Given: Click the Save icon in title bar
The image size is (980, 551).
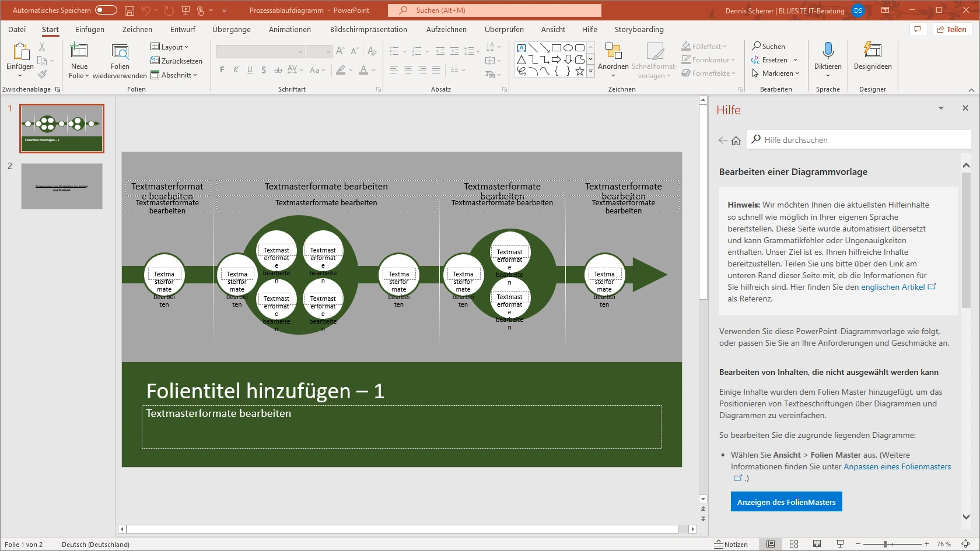Looking at the screenshot, I should pos(129,10).
